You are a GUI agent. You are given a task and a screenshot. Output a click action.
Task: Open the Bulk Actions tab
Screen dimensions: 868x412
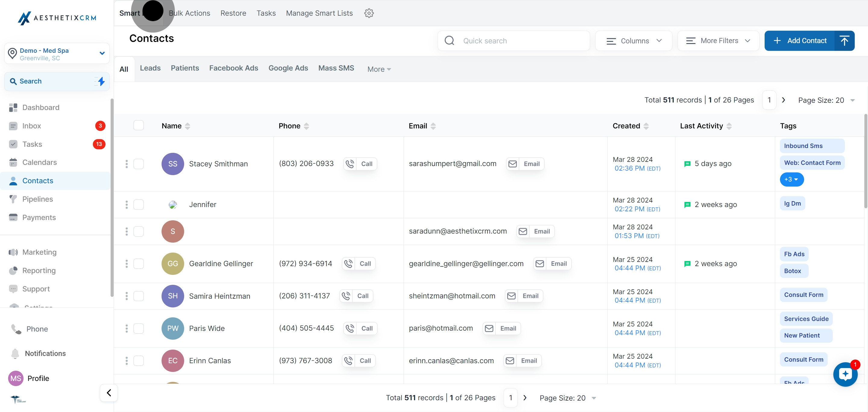pos(189,13)
